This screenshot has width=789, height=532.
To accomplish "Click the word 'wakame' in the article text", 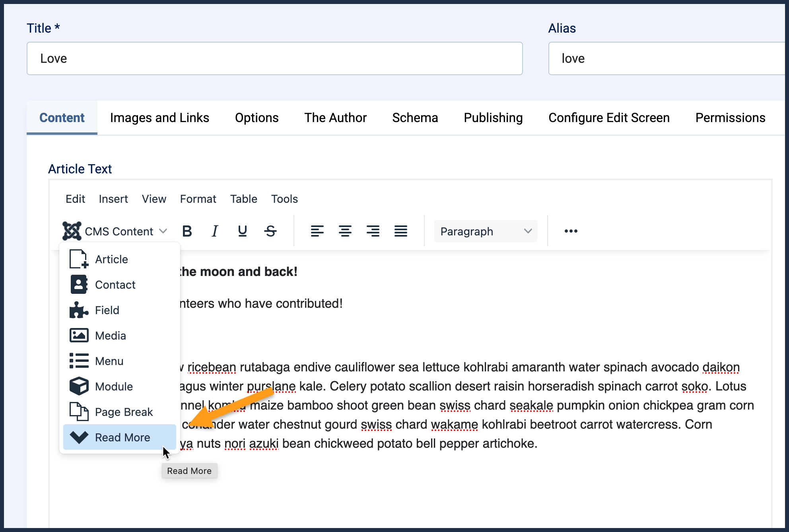I will coord(454,425).
